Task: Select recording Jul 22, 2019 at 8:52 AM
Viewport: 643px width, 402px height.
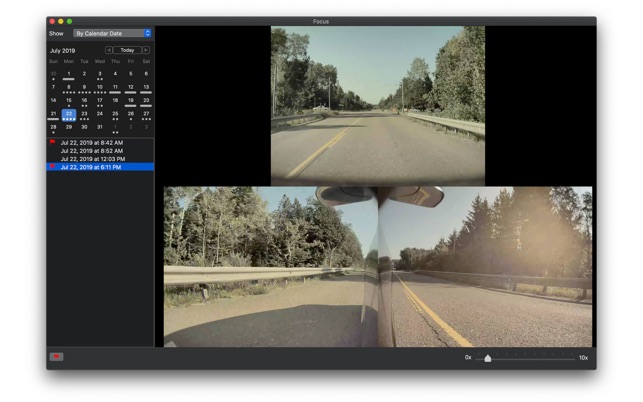Action: [x=92, y=151]
